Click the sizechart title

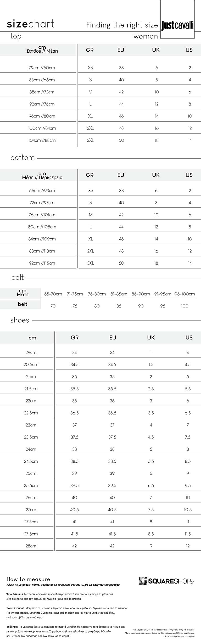click(x=31, y=24)
